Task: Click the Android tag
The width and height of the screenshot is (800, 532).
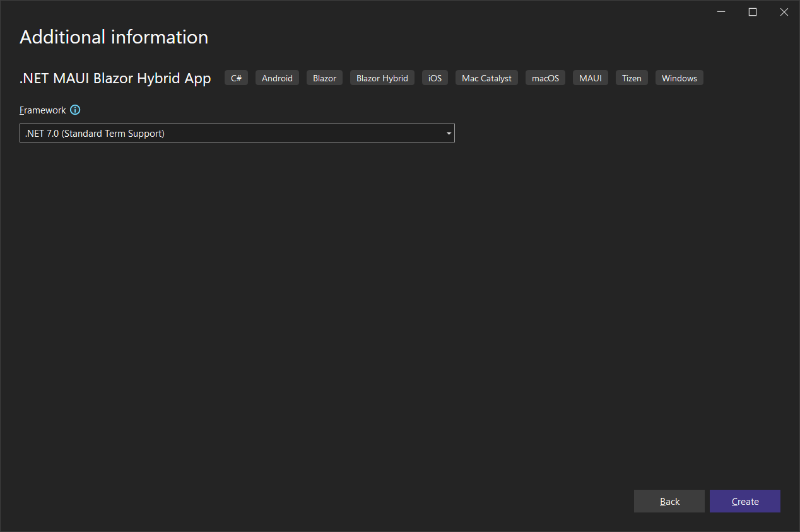Action: point(277,78)
